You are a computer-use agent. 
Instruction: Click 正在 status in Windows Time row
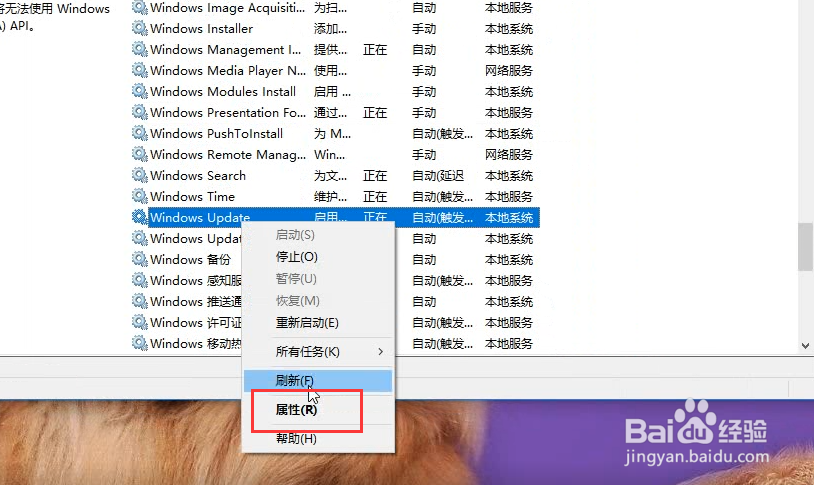click(x=375, y=196)
